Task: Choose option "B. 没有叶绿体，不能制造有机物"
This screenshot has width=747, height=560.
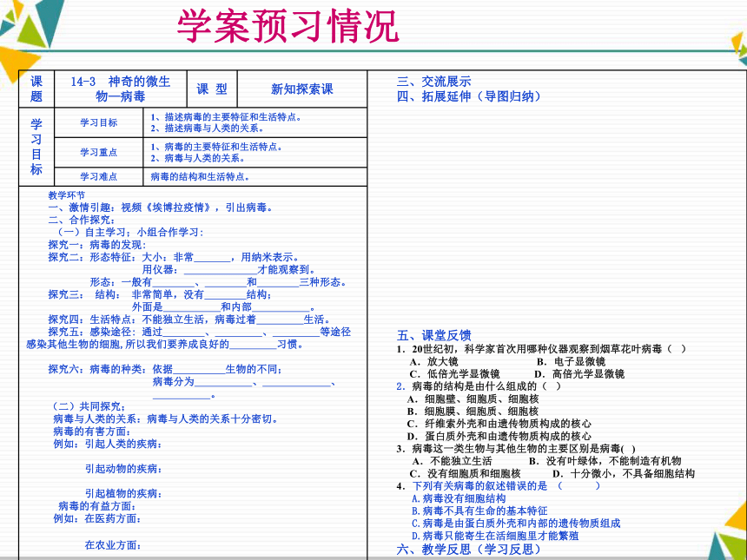Action: (x=605, y=461)
